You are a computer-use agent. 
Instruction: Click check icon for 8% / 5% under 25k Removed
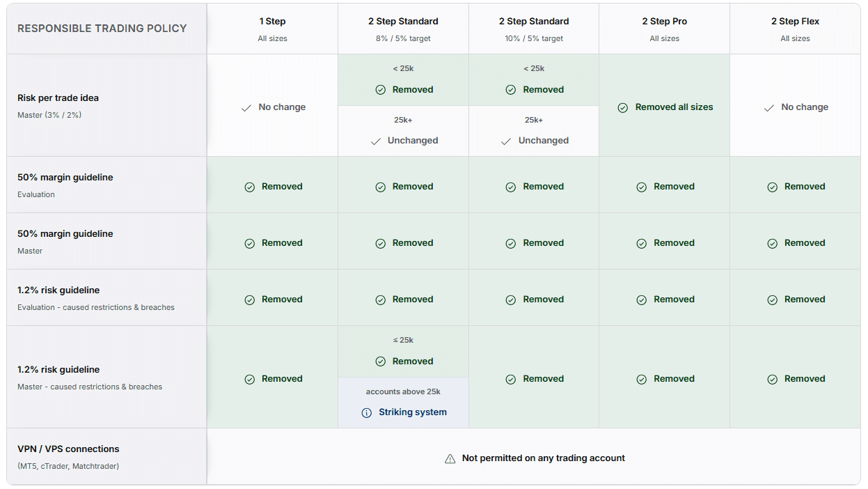pyautogui.click(x=380, y=90)
